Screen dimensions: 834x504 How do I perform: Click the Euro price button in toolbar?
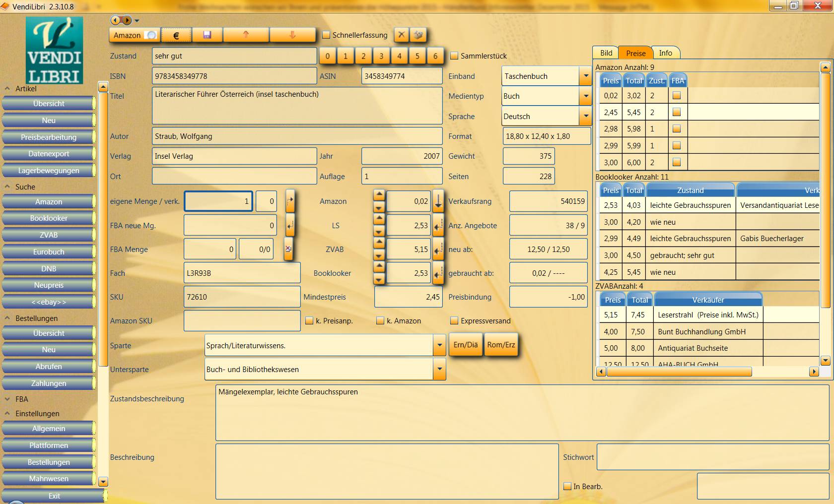tap(176, 35)
